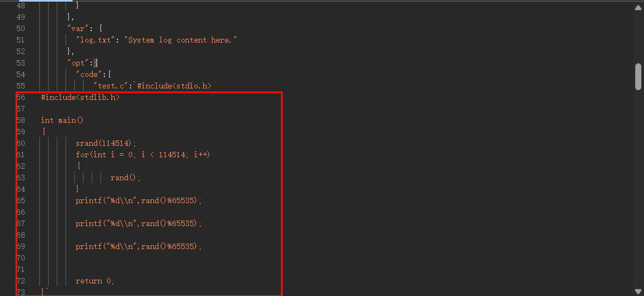Click the "System log content here." string
Viewport: 644px width, 296px height.
(182, 40)
